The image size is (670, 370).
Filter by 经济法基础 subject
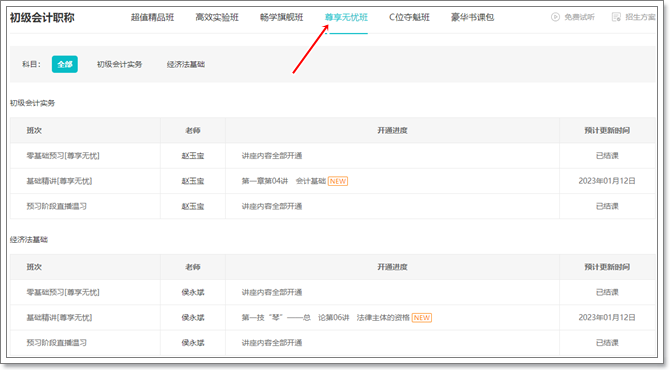pos(186,65)
